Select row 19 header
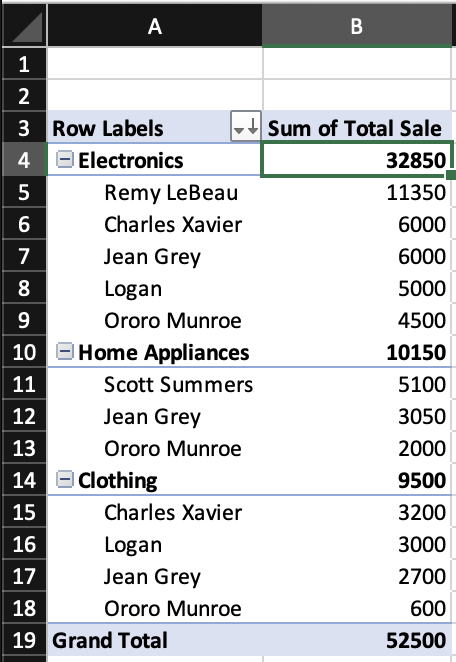 (x=24, y=640)
